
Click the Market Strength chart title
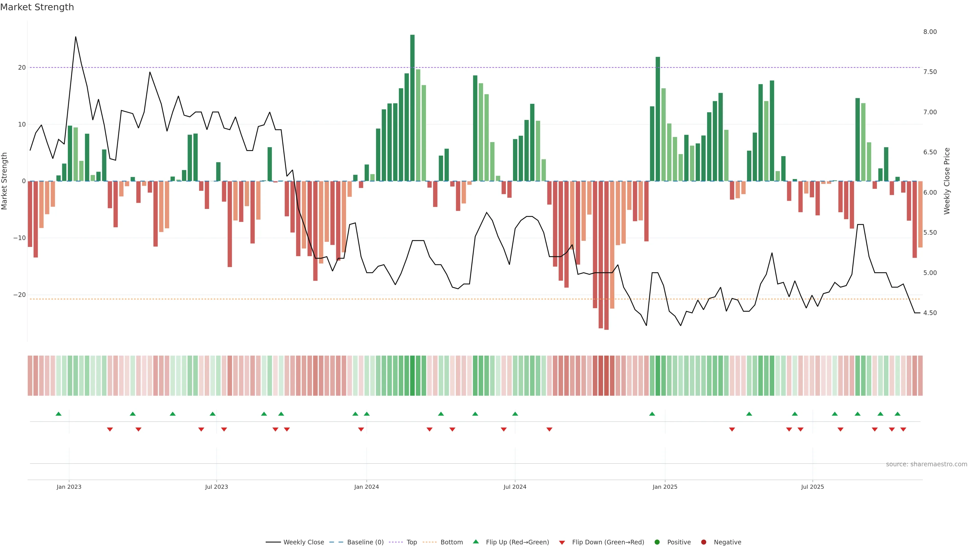[x=37, y=7]
